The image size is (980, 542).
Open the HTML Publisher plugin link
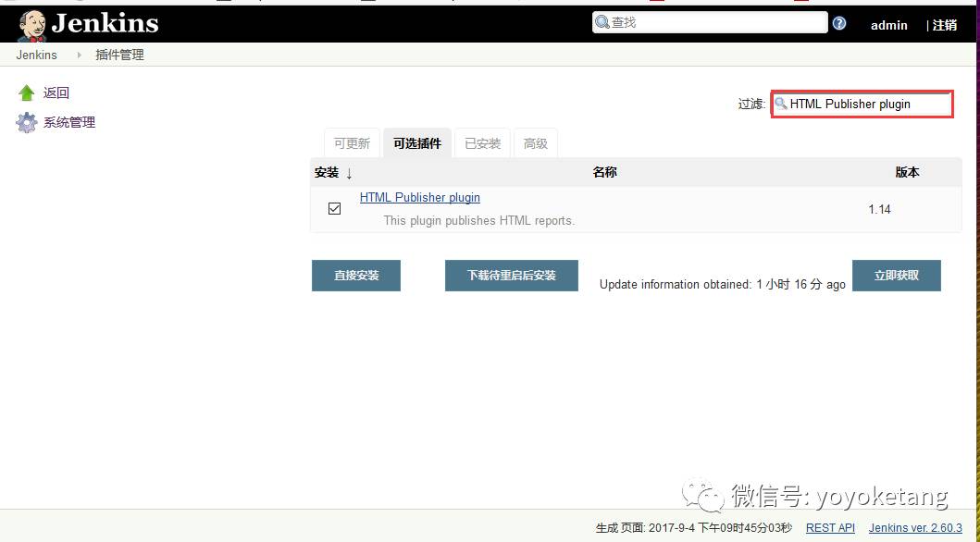[x=420, y=197]
